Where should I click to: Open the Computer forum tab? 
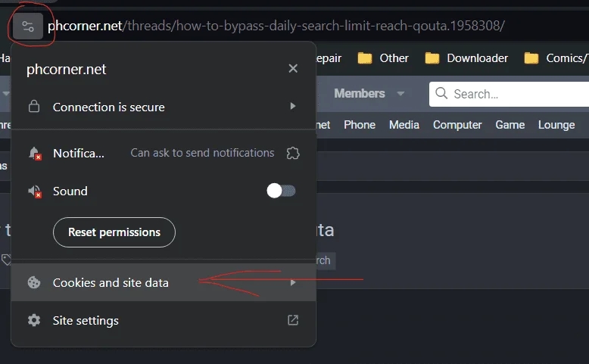(x=457, y=125)
